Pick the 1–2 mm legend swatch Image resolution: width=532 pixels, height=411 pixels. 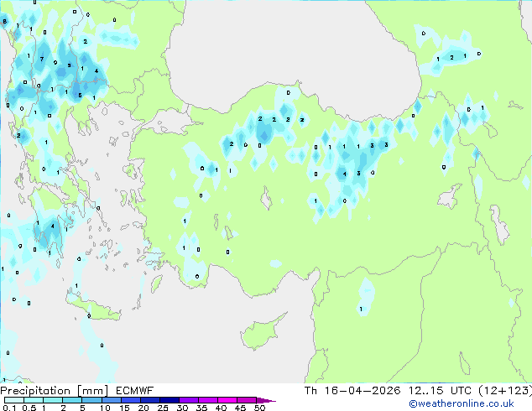pos(53,400)
